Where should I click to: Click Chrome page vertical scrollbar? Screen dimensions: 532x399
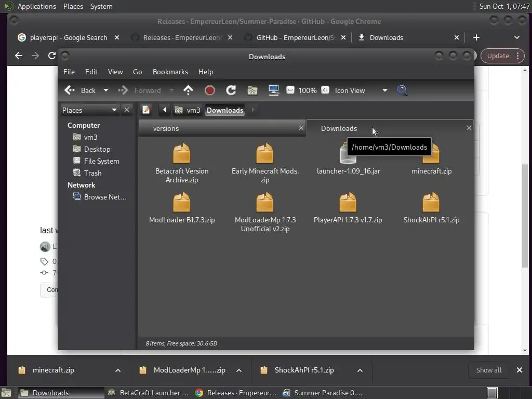[525, 215]
